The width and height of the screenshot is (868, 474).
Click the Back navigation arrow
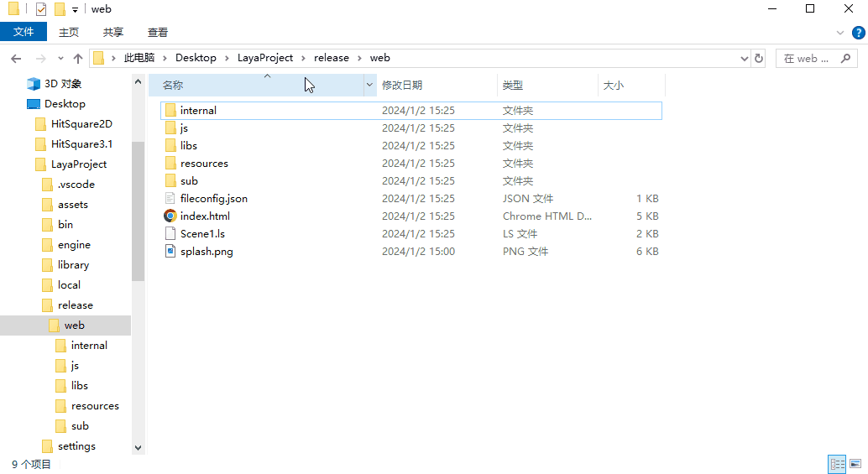click(x=15, y=59)
